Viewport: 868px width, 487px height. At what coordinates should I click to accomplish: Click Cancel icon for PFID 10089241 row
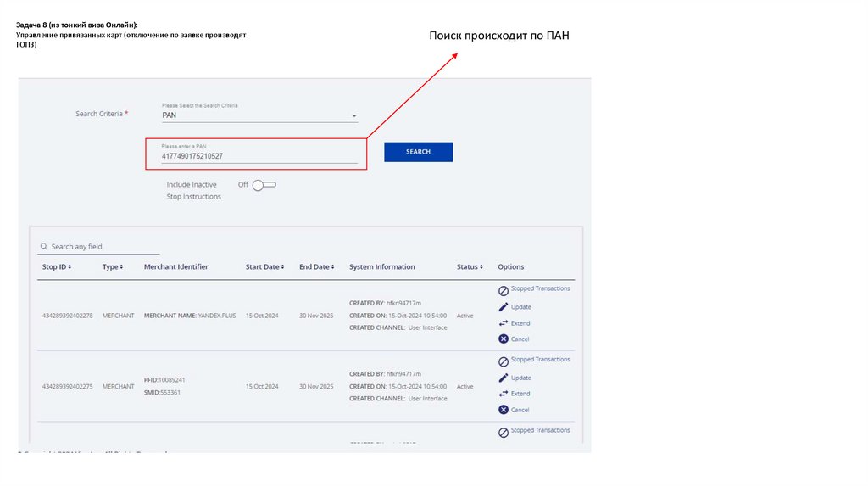pyautogui.click(x=504, y=410)
